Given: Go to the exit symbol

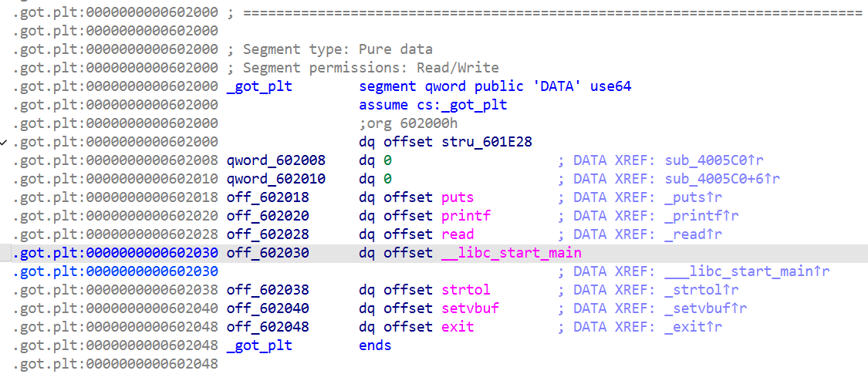Looking at the screenshot, I should tap(458, 327).
